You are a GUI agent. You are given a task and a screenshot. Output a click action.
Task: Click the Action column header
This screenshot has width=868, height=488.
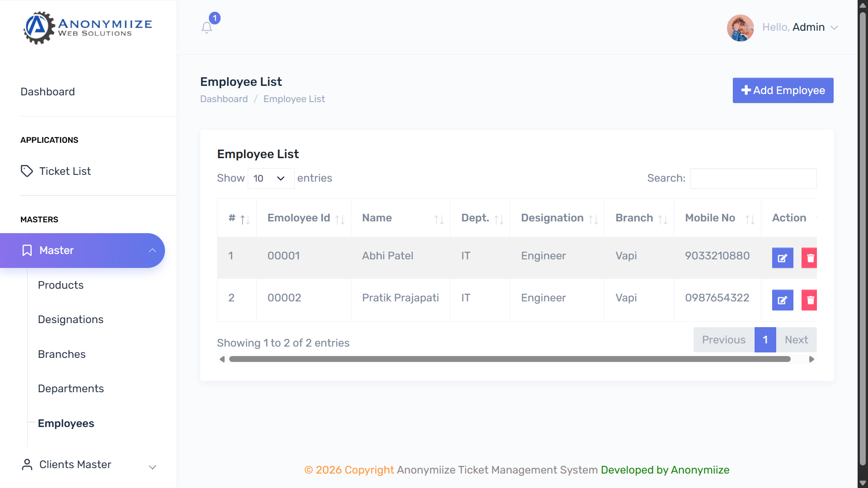pos(789,218)
